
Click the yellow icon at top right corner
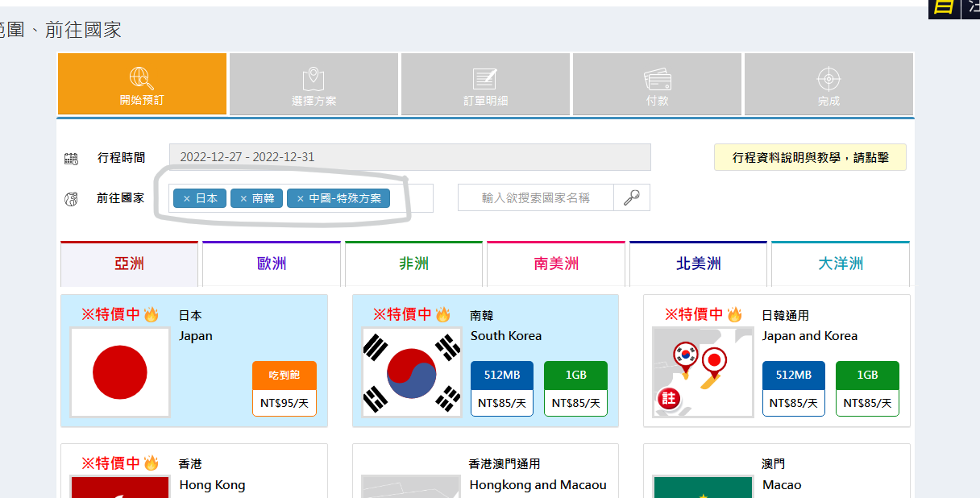[x=943, y=8]
